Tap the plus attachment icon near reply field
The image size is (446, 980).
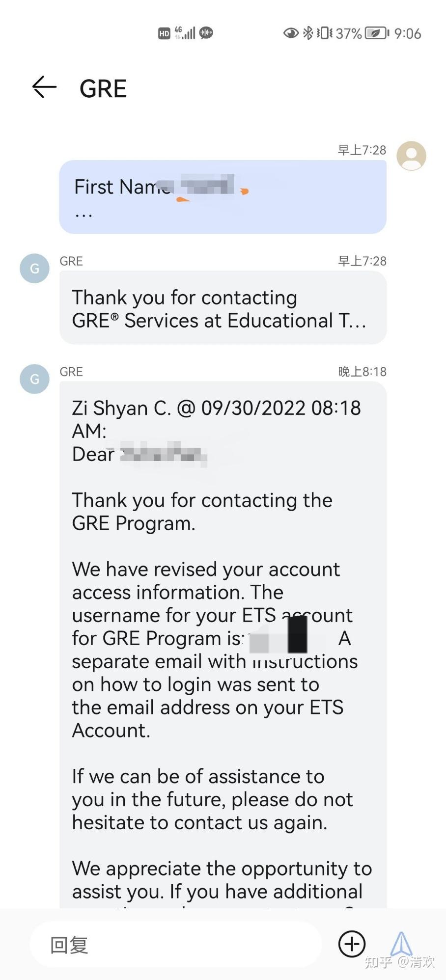tap(352, 943)
